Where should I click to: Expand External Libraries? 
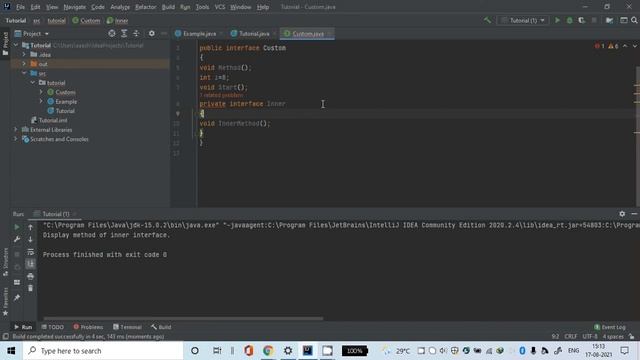pos(16,129)
